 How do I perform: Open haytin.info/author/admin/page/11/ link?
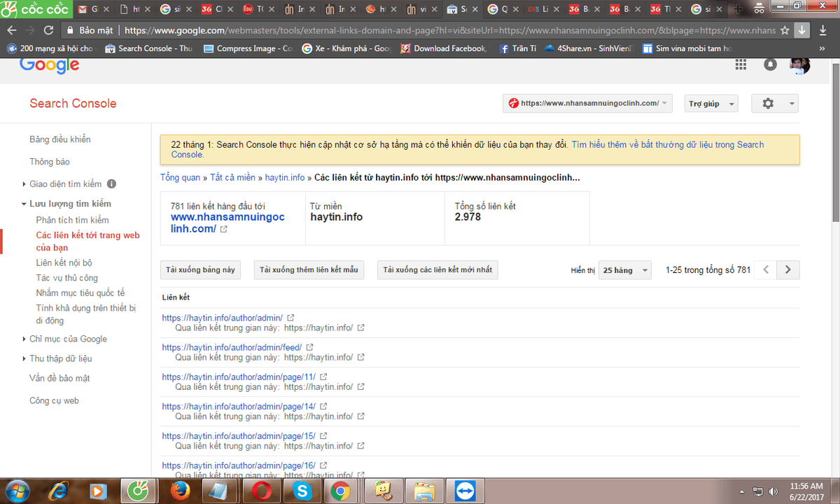[x=239, y=377]
